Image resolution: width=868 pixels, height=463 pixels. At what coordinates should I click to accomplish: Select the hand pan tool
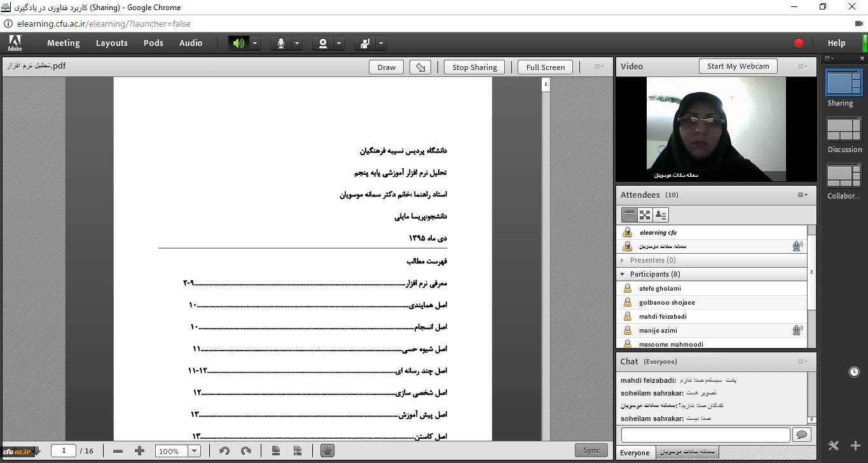click(x=327, y=451)
